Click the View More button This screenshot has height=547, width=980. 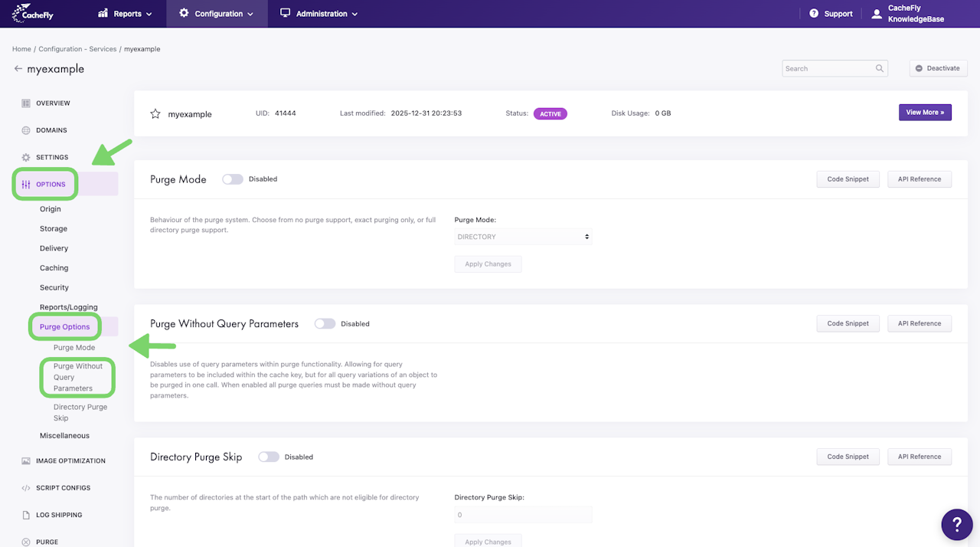[925, 113]
